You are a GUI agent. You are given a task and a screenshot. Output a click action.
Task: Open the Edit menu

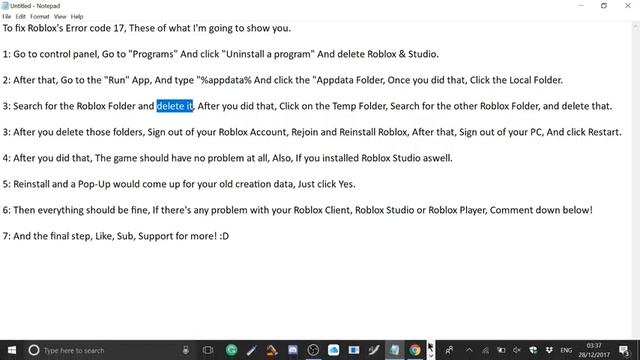coord(20,17)
